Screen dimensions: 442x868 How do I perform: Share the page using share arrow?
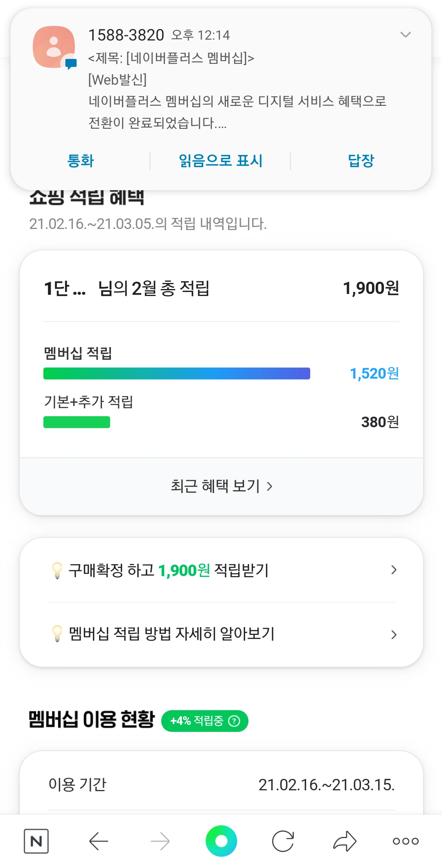pyautogui.click(x=345, y=841)
